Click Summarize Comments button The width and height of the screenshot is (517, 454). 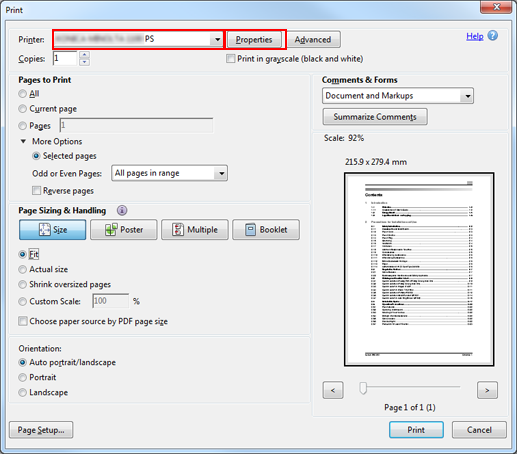pyautogui.click(x=375, y=117)
